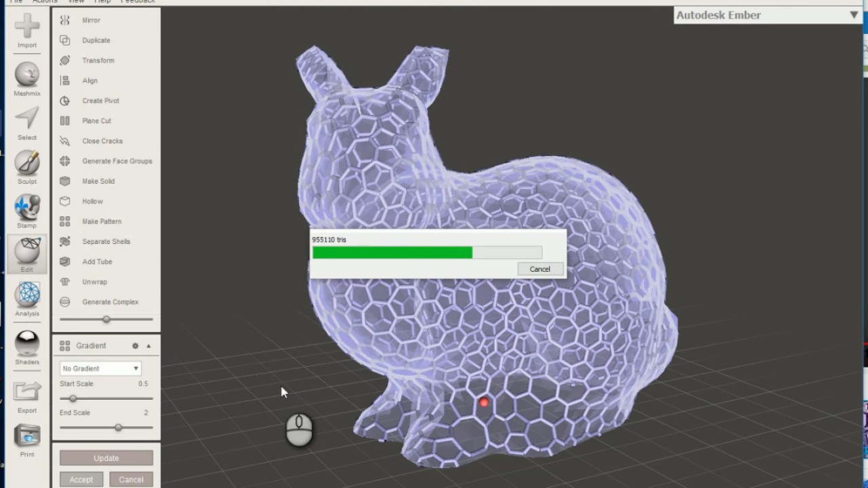Image resolution: width=868 pixels, height=488 pixels.
Task: Click the End Scale slider handle
Action: coord(118,428)
